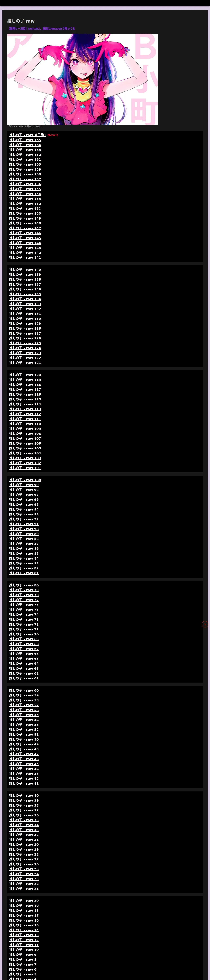Open chapter raw 121 link
Viewport: 210px width, 980px height.
[x=25, y=363]
